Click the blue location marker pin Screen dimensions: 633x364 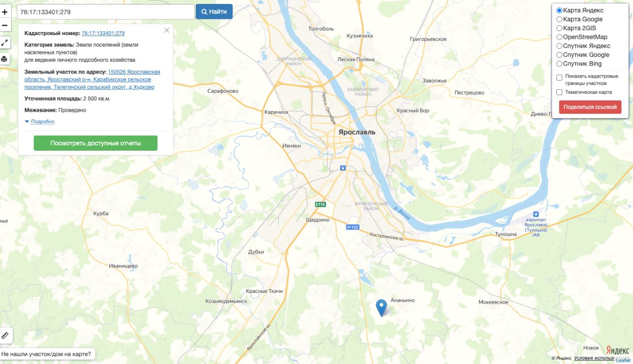click(x=381, y=308)
